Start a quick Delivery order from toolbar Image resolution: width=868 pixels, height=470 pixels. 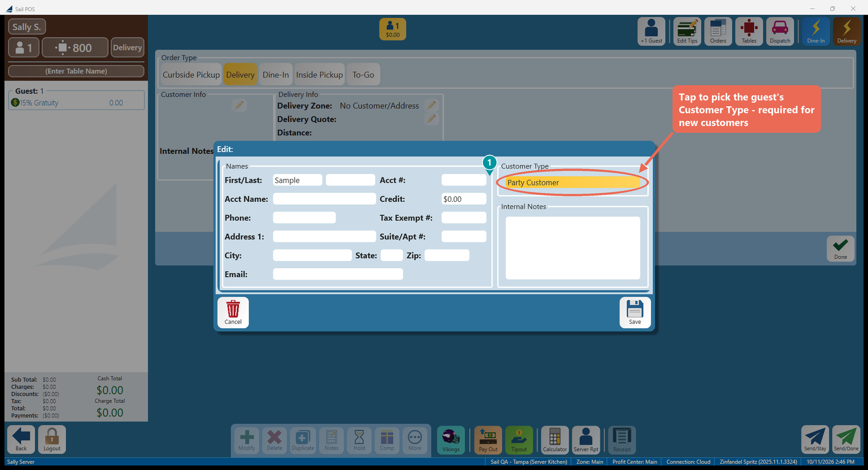846,31
